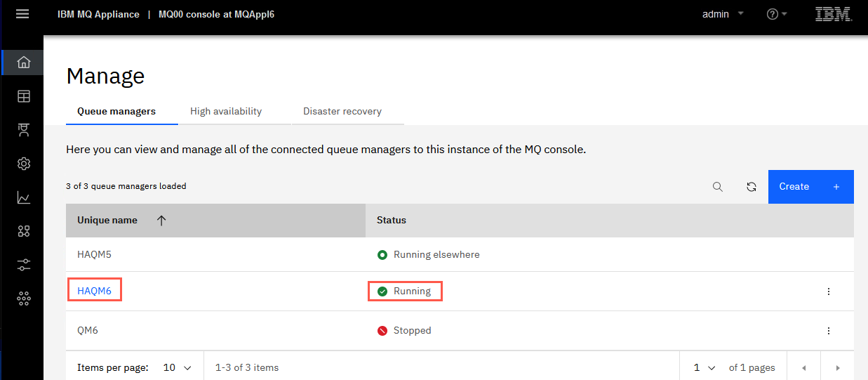Go to the next page arrow

click(x=837, y=367)
